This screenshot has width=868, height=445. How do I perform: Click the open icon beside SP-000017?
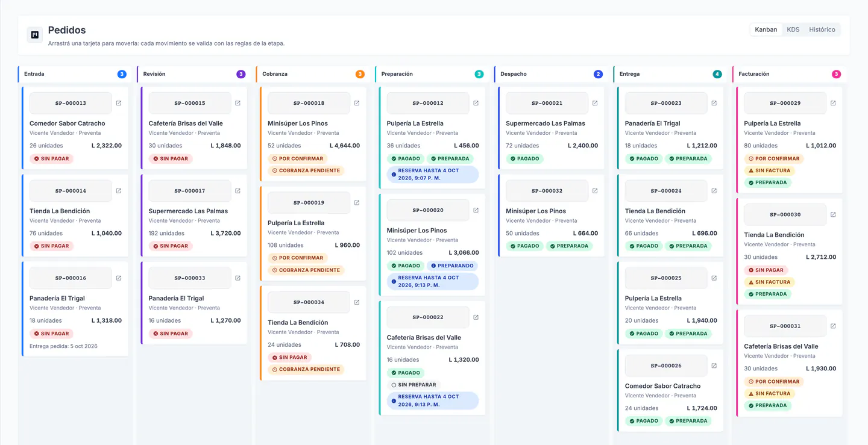237,191
